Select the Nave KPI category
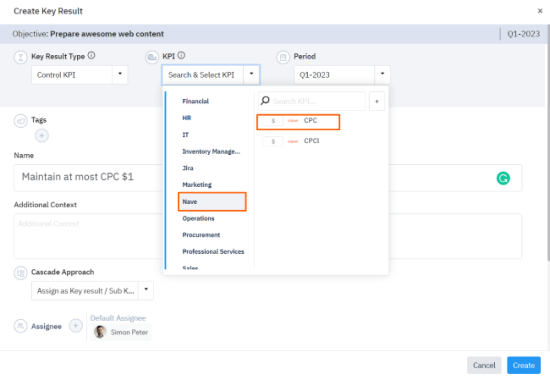This screenshot has width=550, height=380. (212, 202)
